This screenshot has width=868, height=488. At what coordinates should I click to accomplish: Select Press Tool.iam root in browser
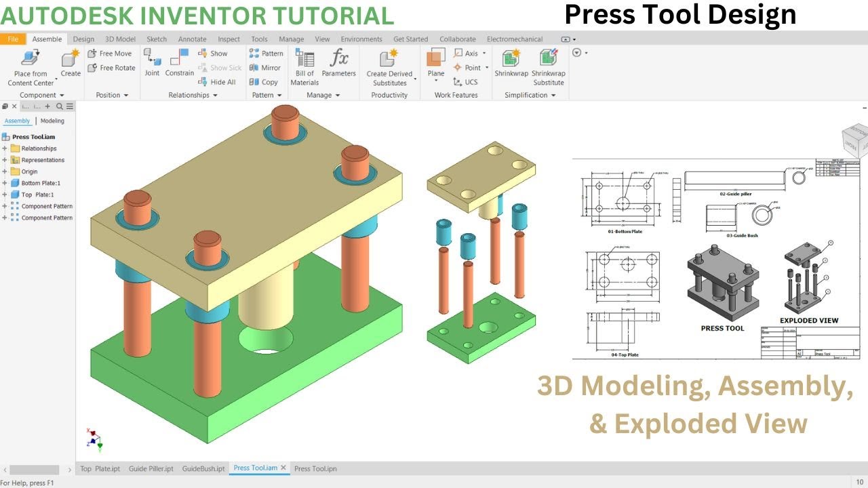point(33,137)
